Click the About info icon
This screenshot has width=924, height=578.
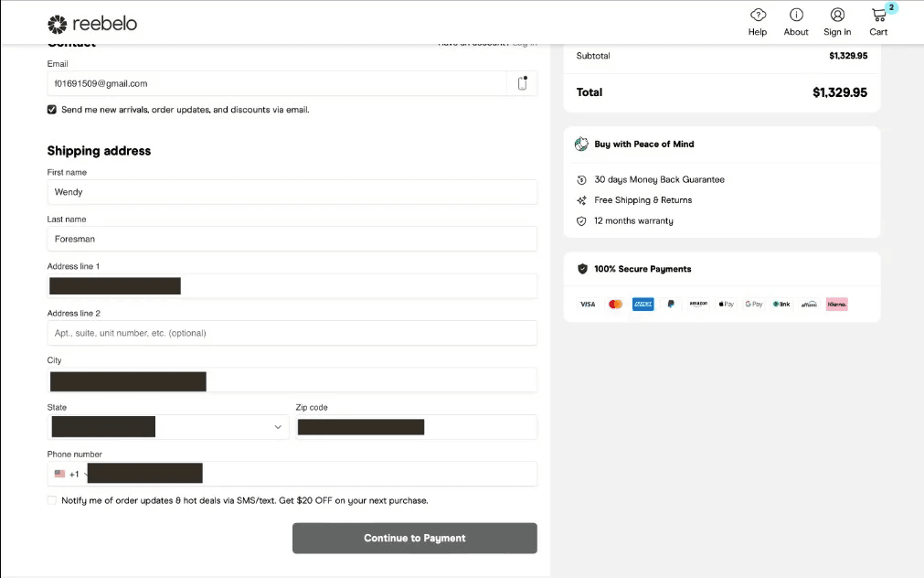(796, 15)
